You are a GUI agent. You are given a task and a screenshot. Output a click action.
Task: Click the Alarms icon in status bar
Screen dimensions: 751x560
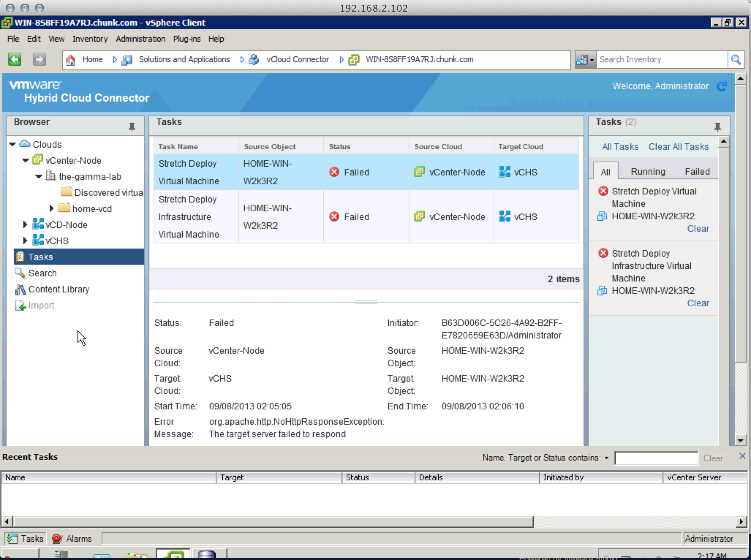[x=57, y=538]
